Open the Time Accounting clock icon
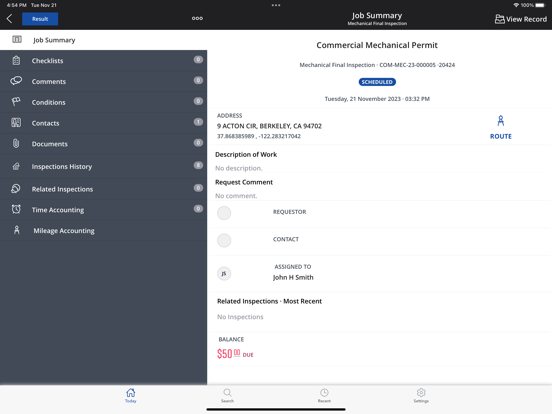Viewport: 552px width, 414px height. click(x=16, y=209)
